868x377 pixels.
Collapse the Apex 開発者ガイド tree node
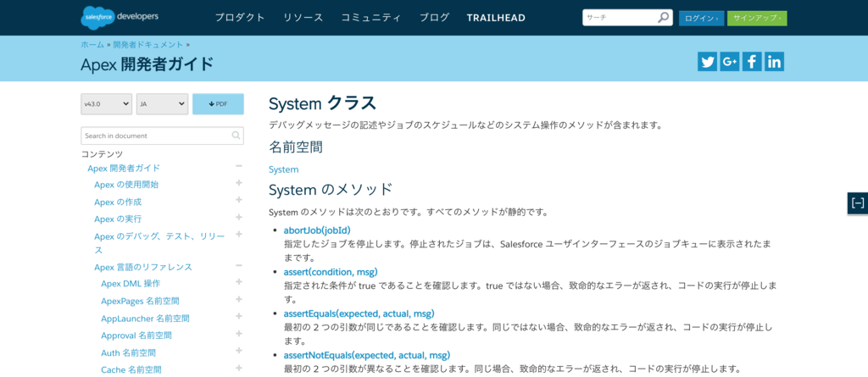tap(238, 166)
